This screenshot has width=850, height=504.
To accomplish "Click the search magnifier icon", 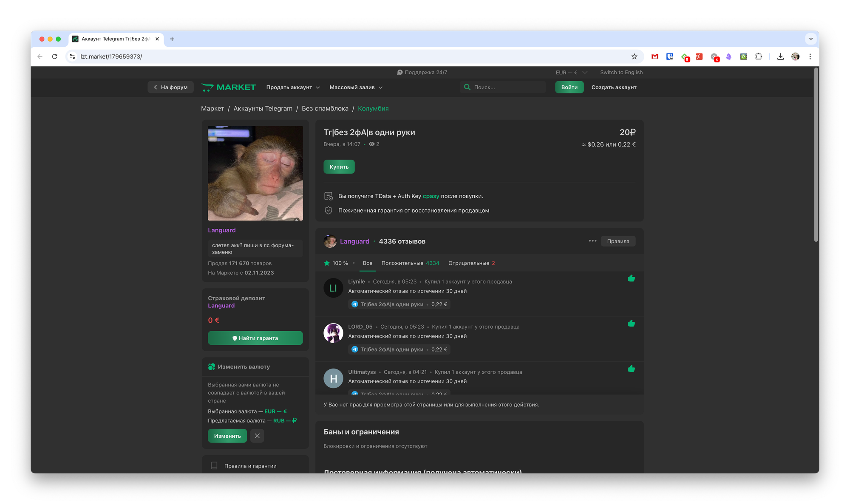I will pyautogui.click(x=467, y=87).
